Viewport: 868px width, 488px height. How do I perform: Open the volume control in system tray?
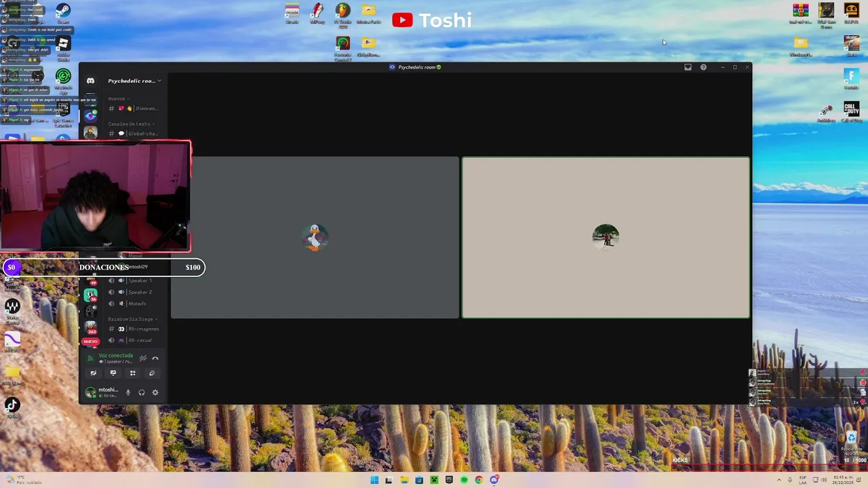click(824, 480)
